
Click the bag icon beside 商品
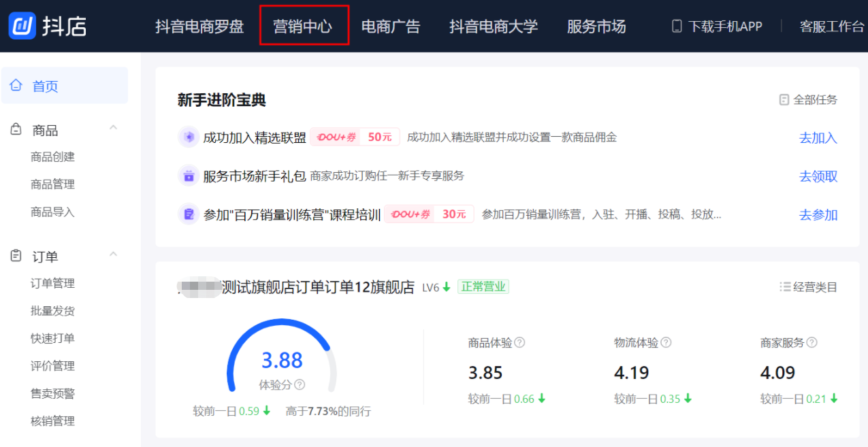(x=16, y=130)
